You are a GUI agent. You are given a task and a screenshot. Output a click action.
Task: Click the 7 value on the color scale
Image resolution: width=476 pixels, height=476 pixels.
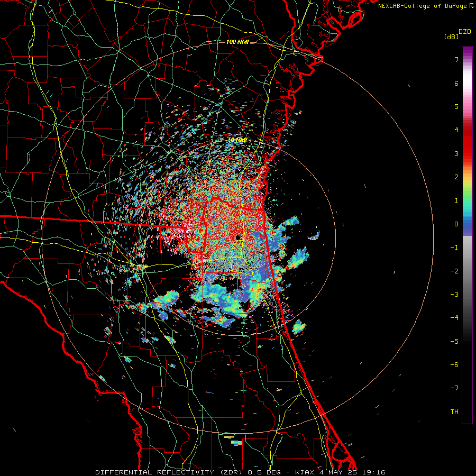point(456,59)
